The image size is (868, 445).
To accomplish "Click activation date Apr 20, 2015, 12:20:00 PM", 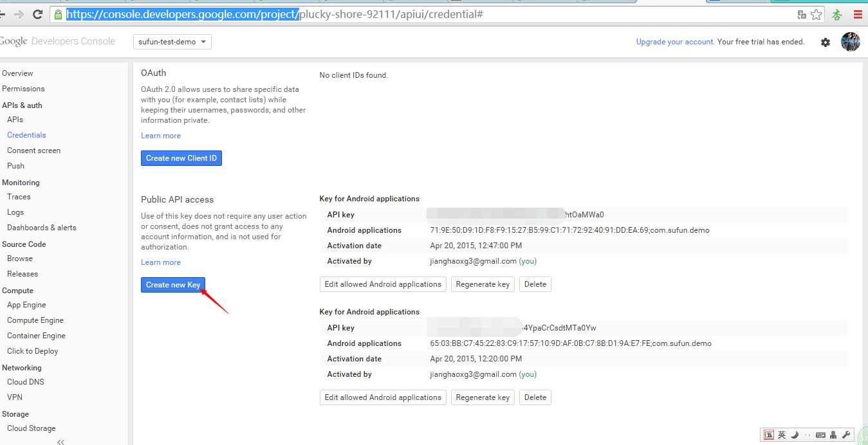I will pos(476,359).
